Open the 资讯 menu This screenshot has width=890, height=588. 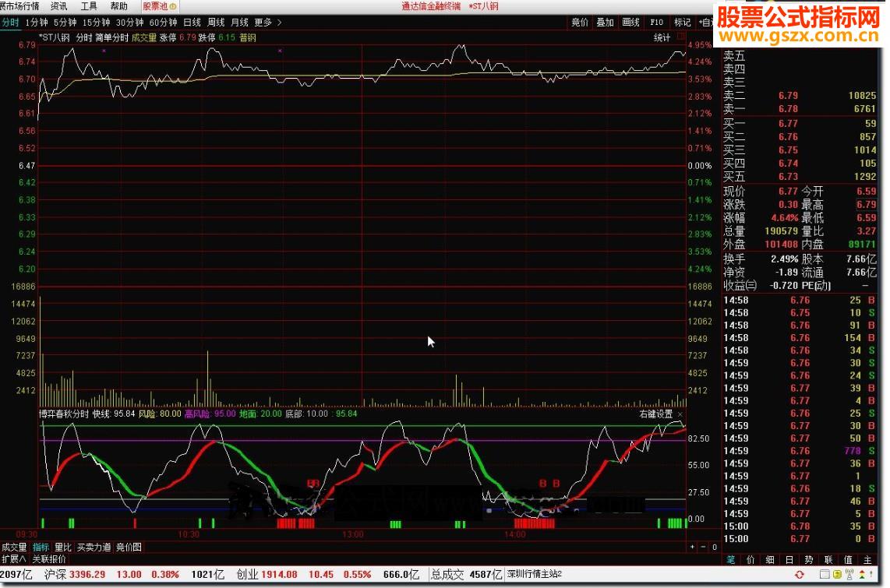tap(58, 6)
